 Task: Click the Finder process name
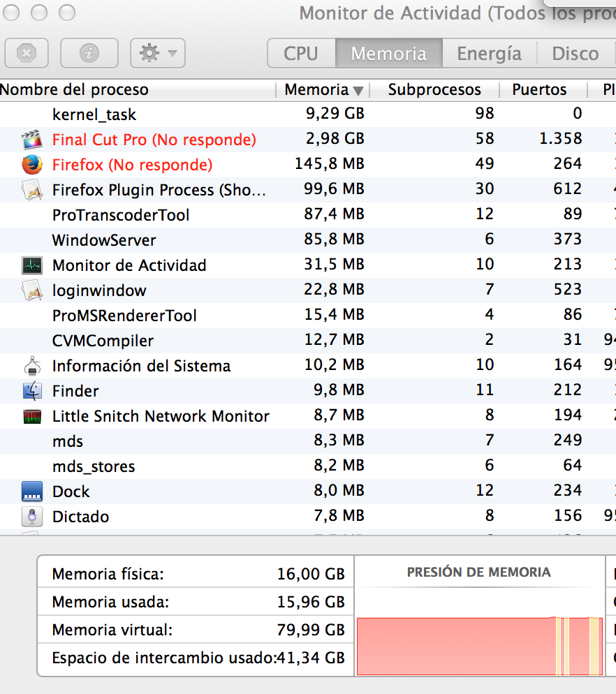tap(75, 391)
